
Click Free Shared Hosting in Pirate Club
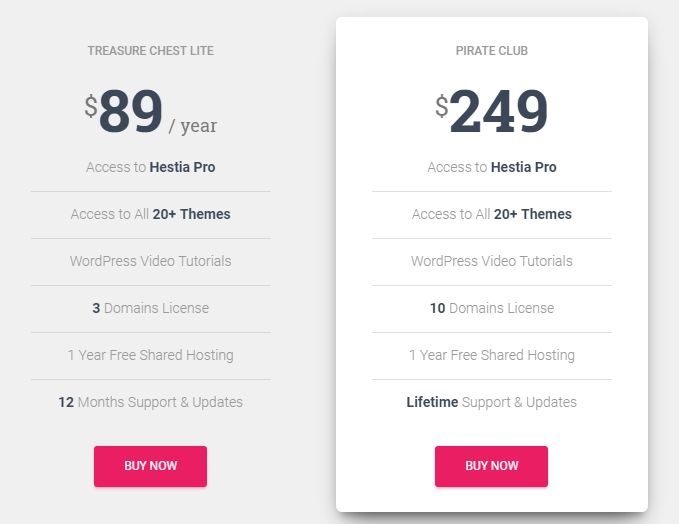(x=491, y=355)
